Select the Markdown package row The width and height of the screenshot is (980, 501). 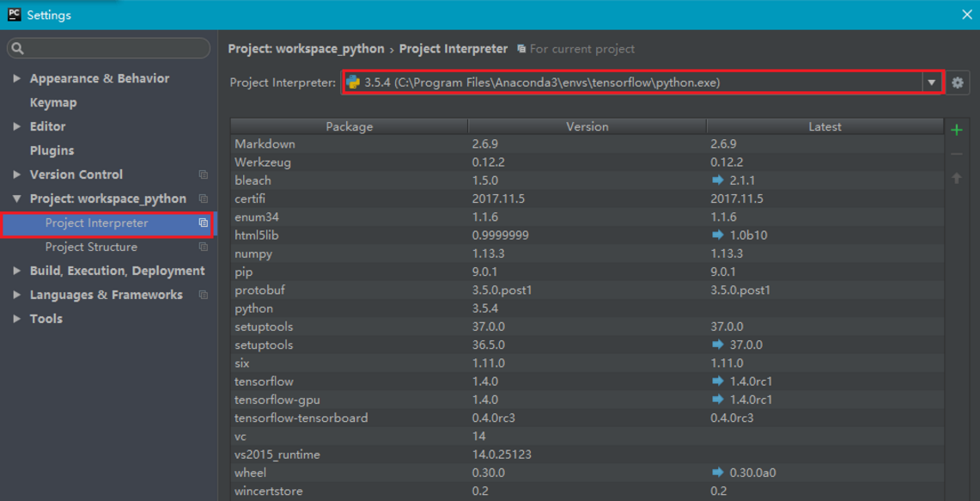click(587, 144)
